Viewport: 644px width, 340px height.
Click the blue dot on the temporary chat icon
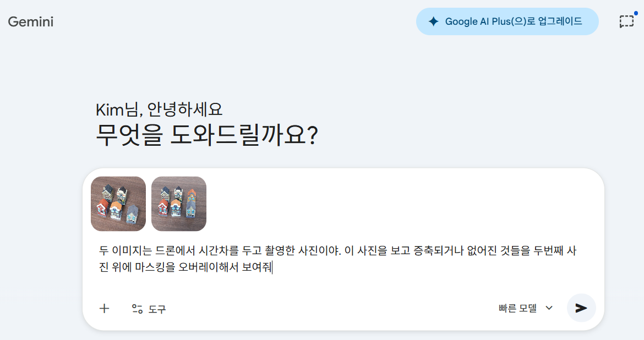[636, 13]
